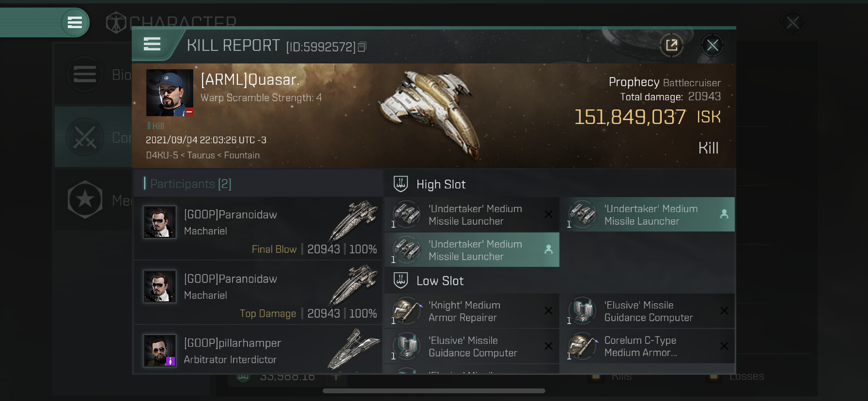Select the 'Knight' Medium Armor Repairer module
This screenshot has height=401, width=868.
(x=472, y=311)
